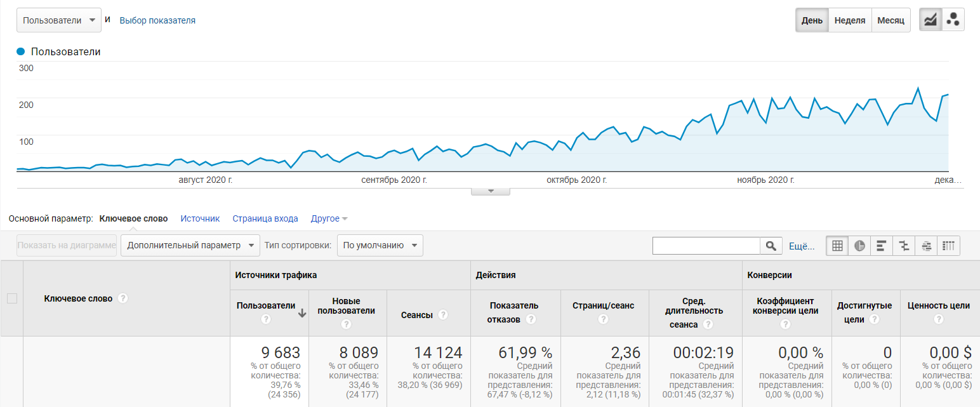Click the 8 089 new users total
980x407 pixels.
coord(359,352)
